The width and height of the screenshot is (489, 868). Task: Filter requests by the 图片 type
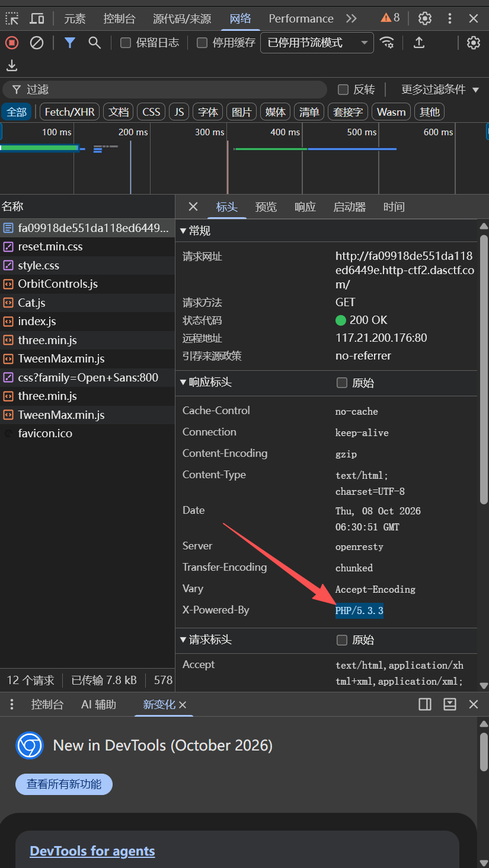pyautogui.click(x=242, y=112)
